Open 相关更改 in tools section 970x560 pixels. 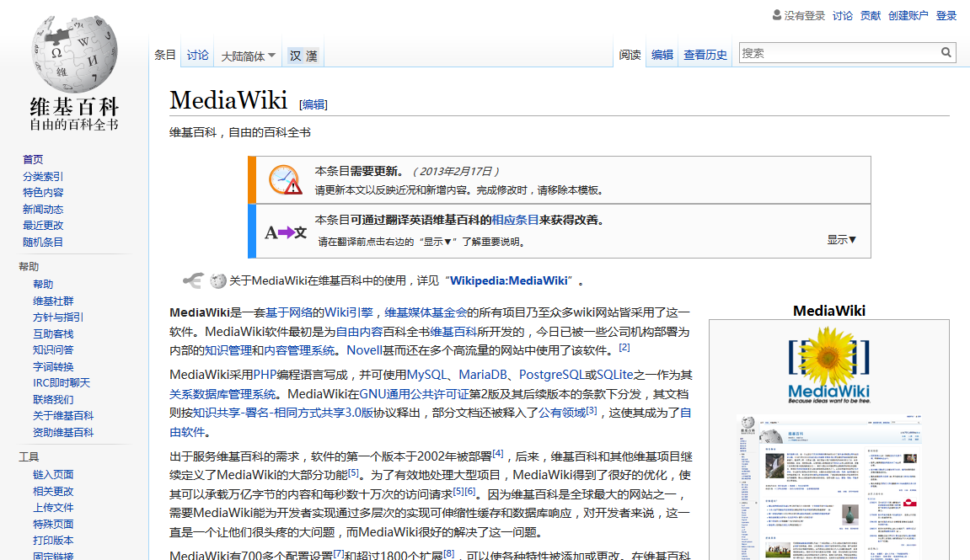coord(53,491)
